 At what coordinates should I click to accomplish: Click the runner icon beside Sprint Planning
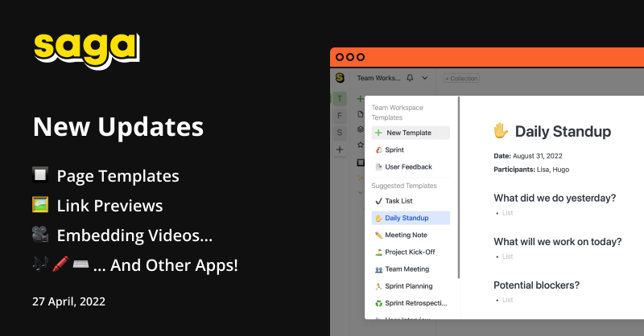point(378,286)
